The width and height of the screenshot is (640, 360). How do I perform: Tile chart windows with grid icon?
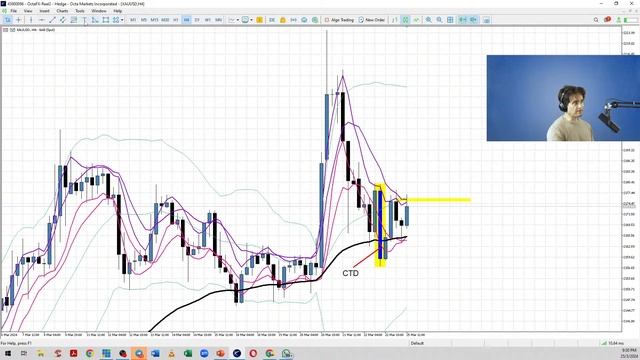click(x=450, y=20)
